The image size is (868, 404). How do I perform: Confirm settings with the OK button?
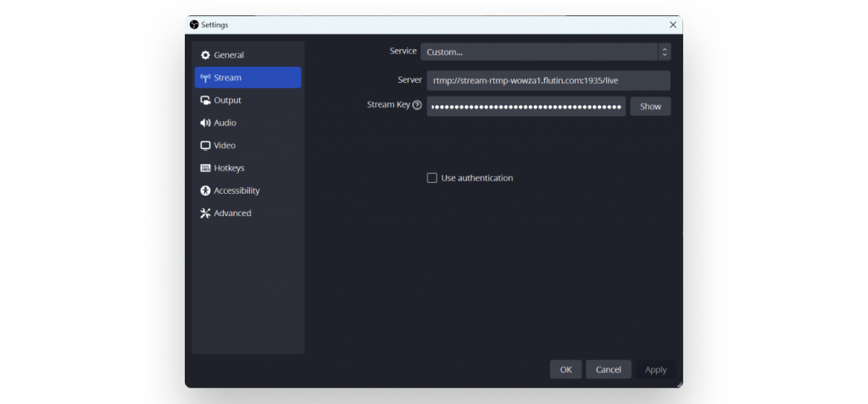(x=565, y=369)
